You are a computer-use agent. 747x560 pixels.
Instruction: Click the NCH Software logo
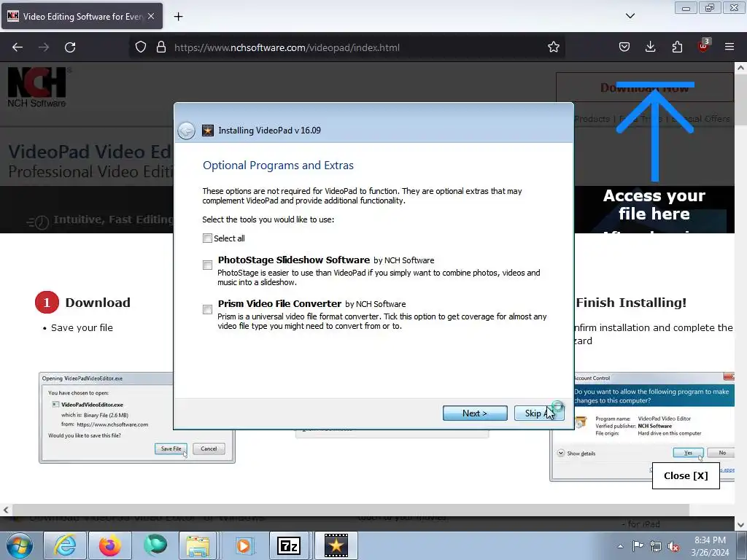37,87
